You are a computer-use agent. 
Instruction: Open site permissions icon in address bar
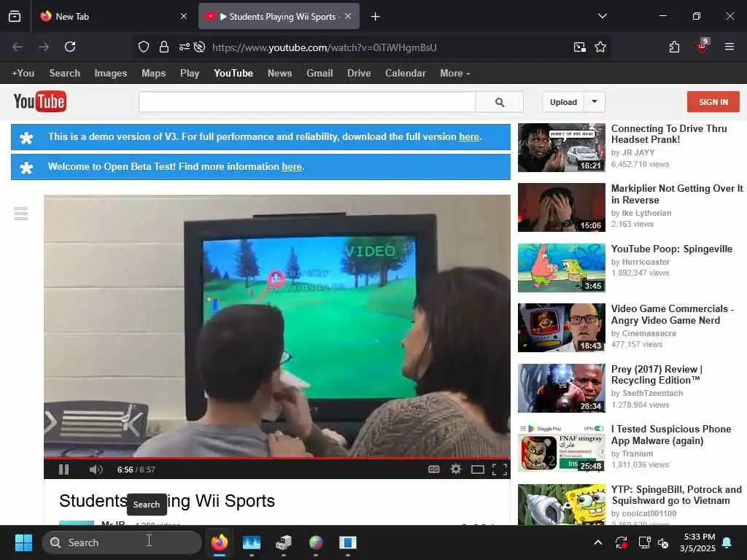pyautogui.click(x=185, y=47)
